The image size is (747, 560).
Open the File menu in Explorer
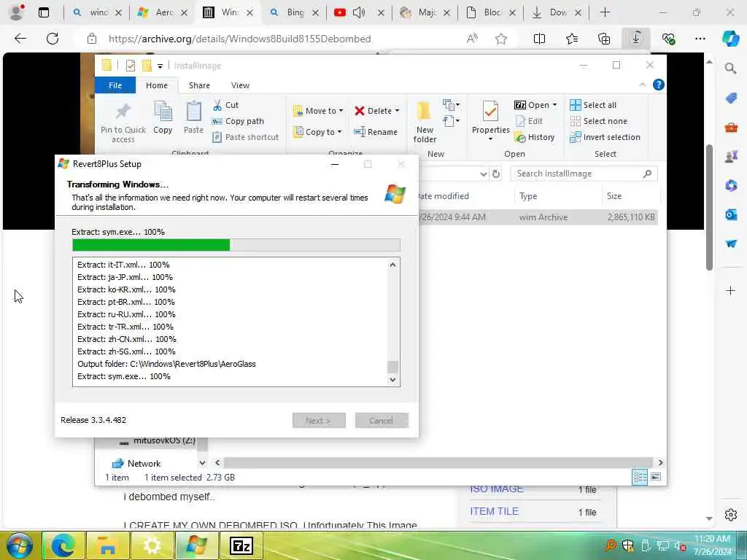tap(115, 85)
